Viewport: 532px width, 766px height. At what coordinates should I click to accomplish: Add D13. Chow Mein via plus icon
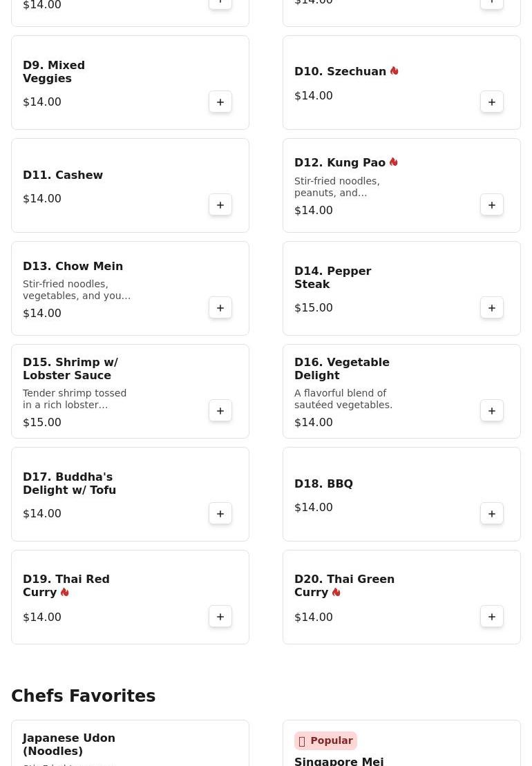point(220,308)
